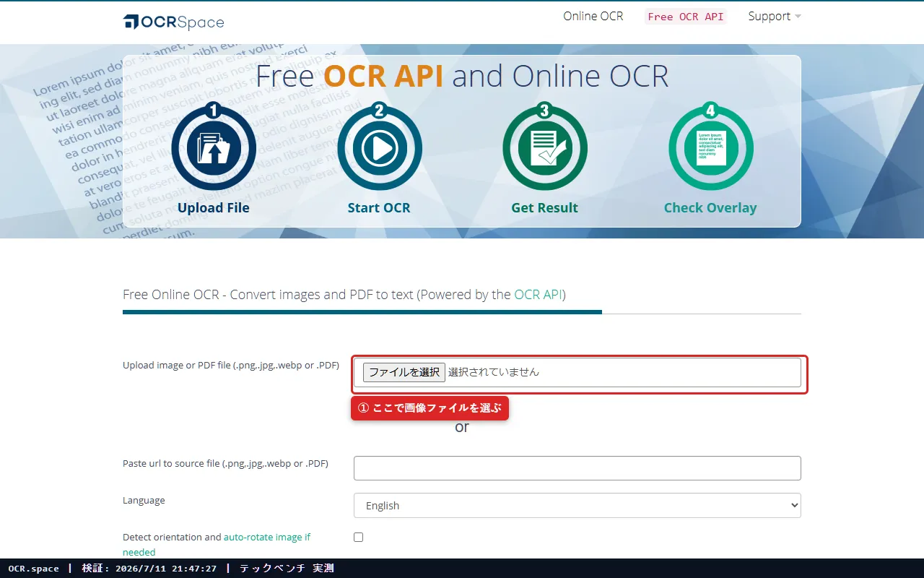924x578 pixels.
Task: Select the Get Result checkmark icon
Action: [x=545, y=148]
